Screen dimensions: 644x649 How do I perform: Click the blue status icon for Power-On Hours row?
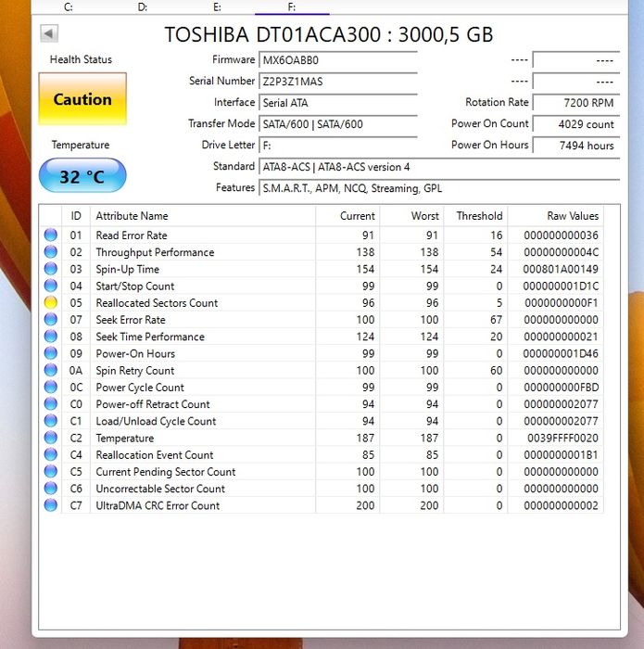coord(51,353)
